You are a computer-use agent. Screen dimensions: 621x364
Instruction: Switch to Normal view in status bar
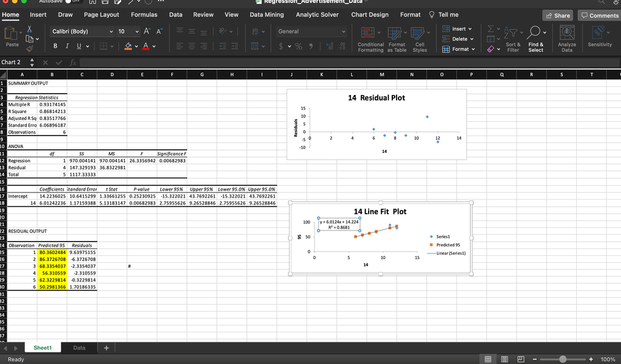(x=488, y=359)
